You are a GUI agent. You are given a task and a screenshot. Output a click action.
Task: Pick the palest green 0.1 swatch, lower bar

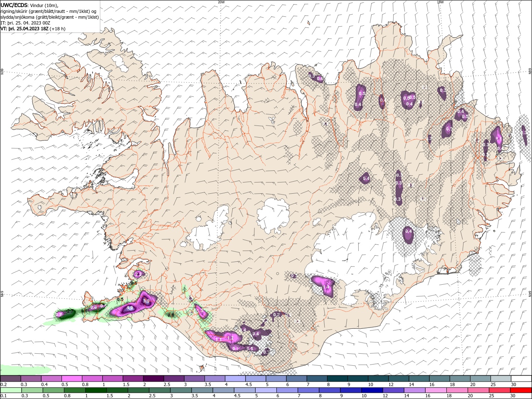click(10, 390)
